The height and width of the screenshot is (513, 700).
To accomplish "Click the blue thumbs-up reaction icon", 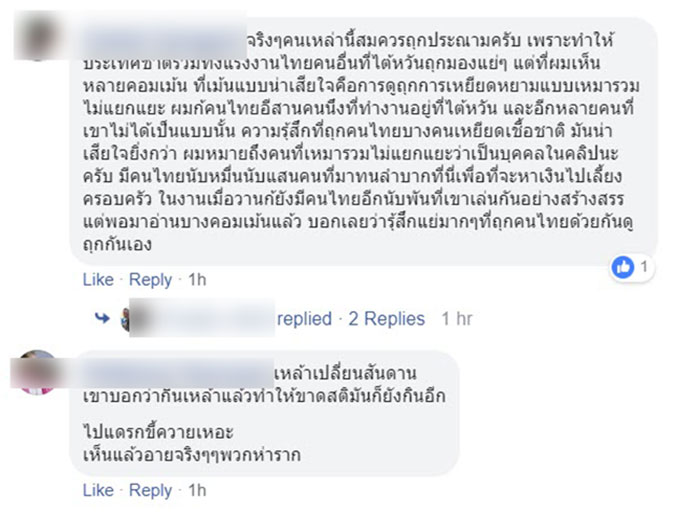I will point(622,267).
